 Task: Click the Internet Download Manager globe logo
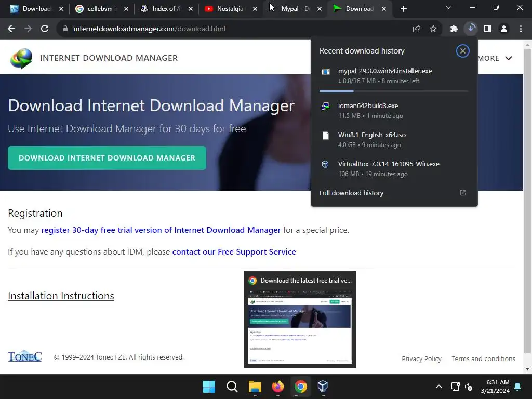(21, 58)
